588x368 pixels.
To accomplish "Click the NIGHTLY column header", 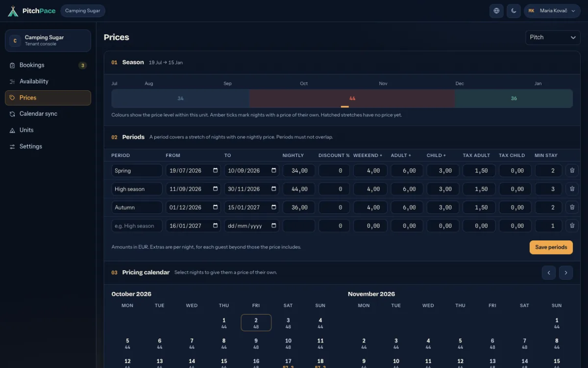I will tap(293, 156).
